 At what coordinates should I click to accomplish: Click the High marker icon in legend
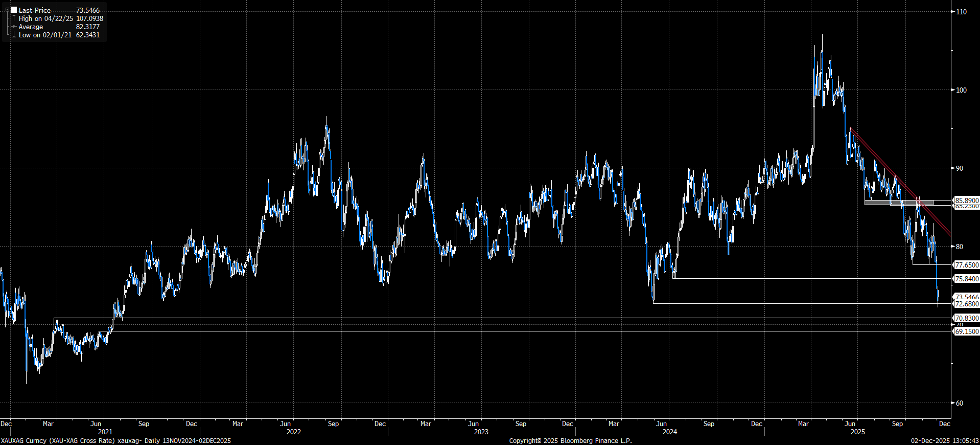[x=14, y=18]
